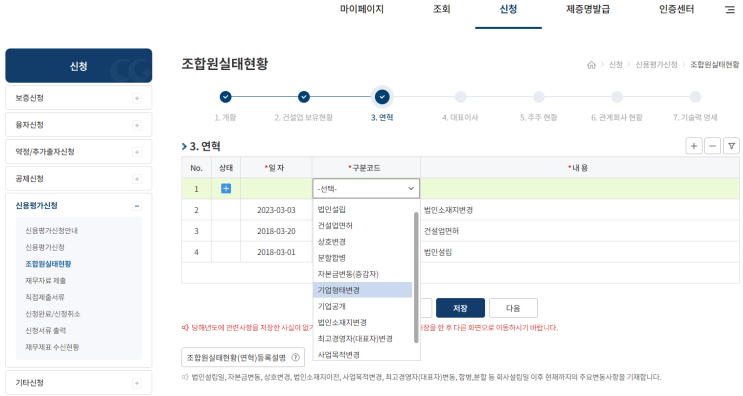Click 신용평가신청 breadcrumb link
Image resolution: width=743 pixels, height=396 pixels.
point(656,64)
